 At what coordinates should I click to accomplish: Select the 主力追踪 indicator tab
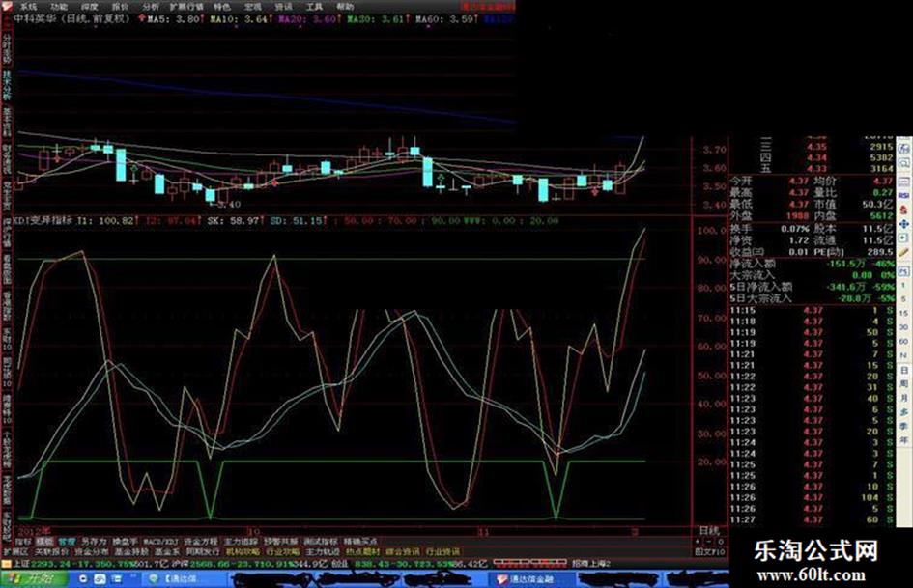click(241, 542)
